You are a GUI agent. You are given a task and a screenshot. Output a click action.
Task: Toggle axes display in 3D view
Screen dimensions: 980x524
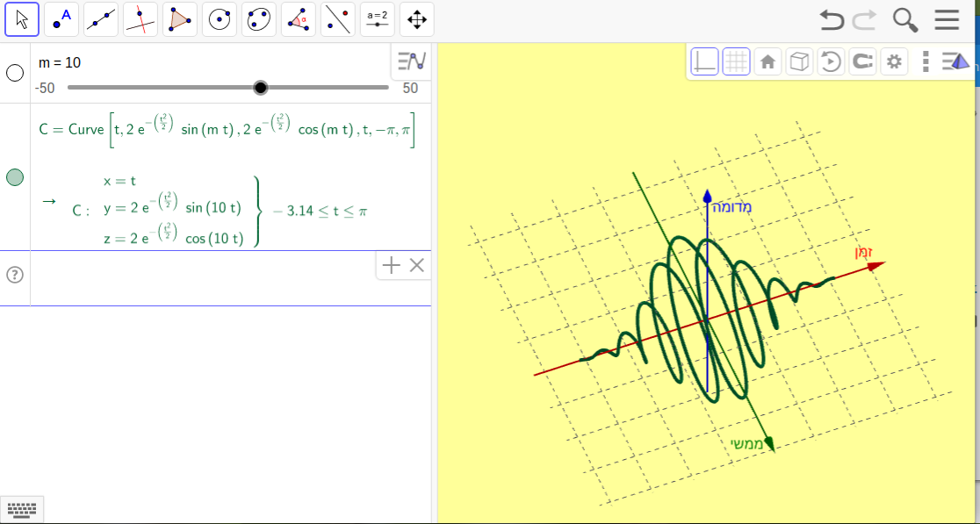(704, 61)
